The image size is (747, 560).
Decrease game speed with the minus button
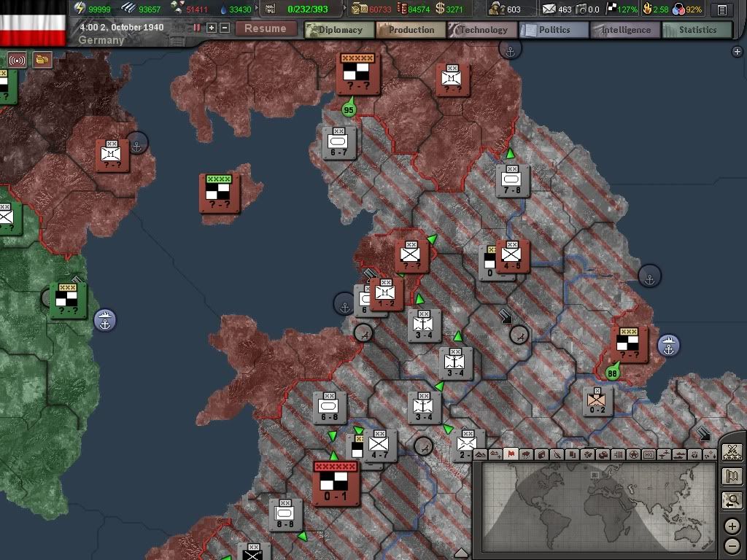coord(225,28)
